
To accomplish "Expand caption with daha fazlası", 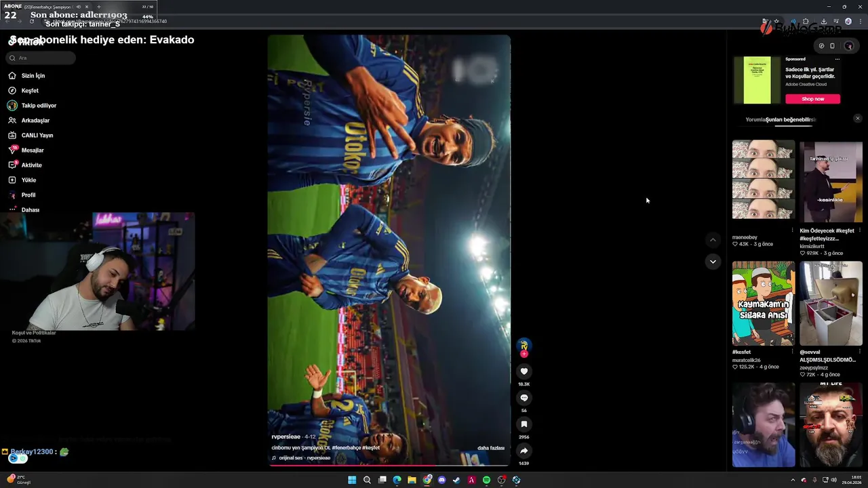I will [491, 448].
